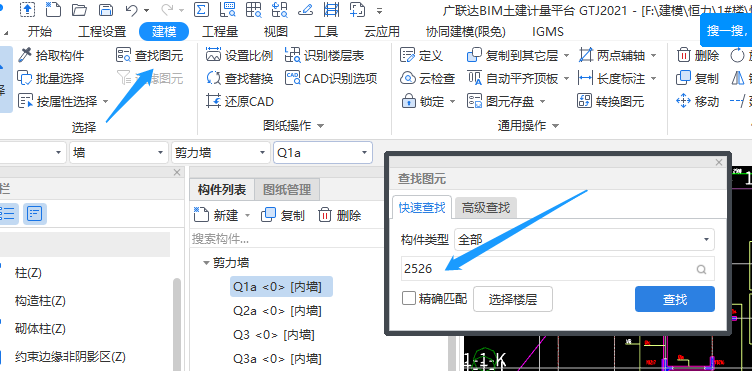The image size is (752, 371).
Task: Click 设置比例 tool
Action: tap(239, 56)
